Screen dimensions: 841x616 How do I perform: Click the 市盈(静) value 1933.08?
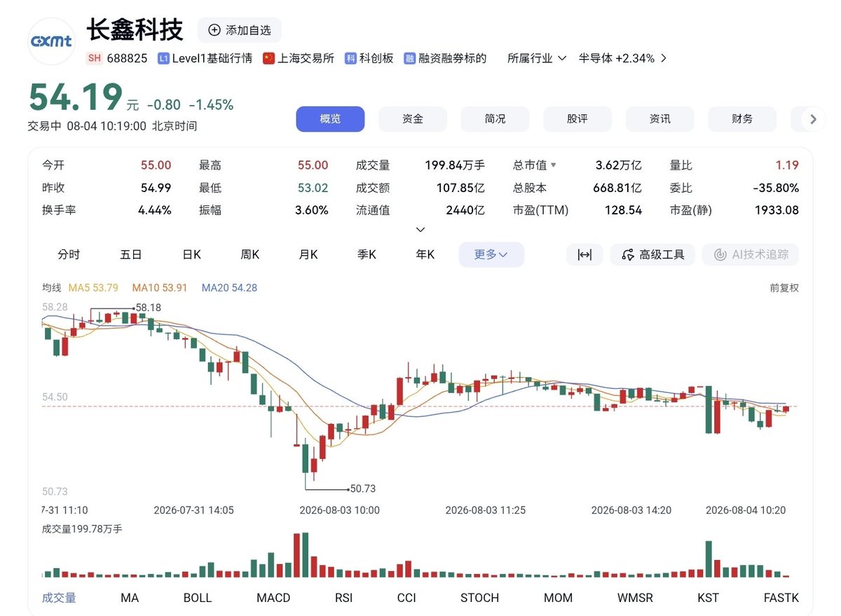click(777, 210)
